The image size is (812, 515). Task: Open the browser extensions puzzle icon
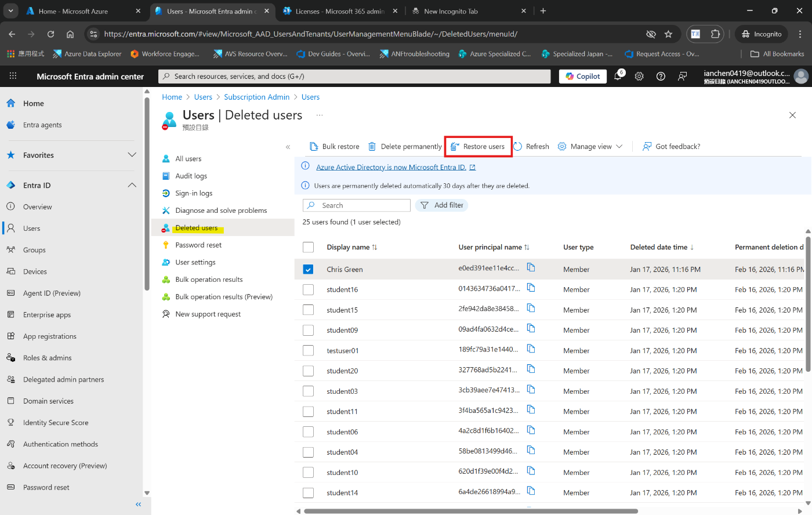pyautogui.click(x=715, y=34)
